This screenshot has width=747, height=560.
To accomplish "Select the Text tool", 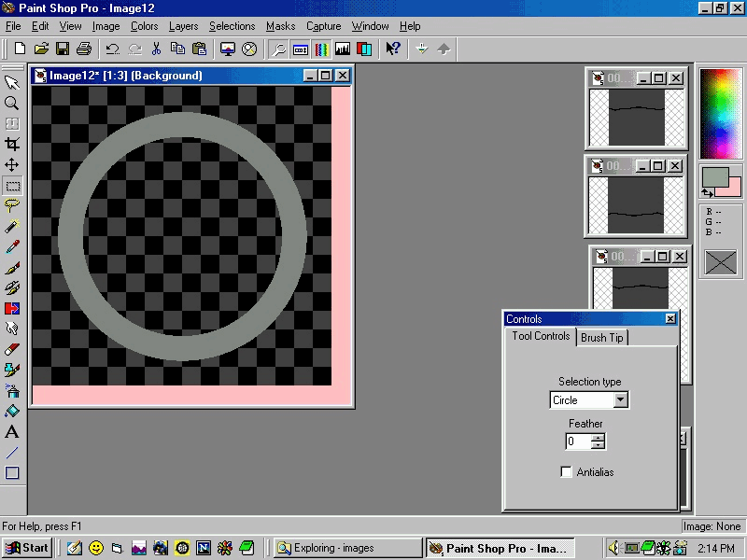I will click(12, 431).
